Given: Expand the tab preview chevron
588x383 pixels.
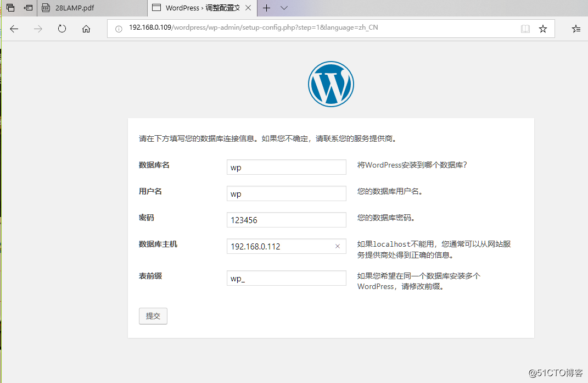Looking at the screenshot, I should (x=284, y=8).
